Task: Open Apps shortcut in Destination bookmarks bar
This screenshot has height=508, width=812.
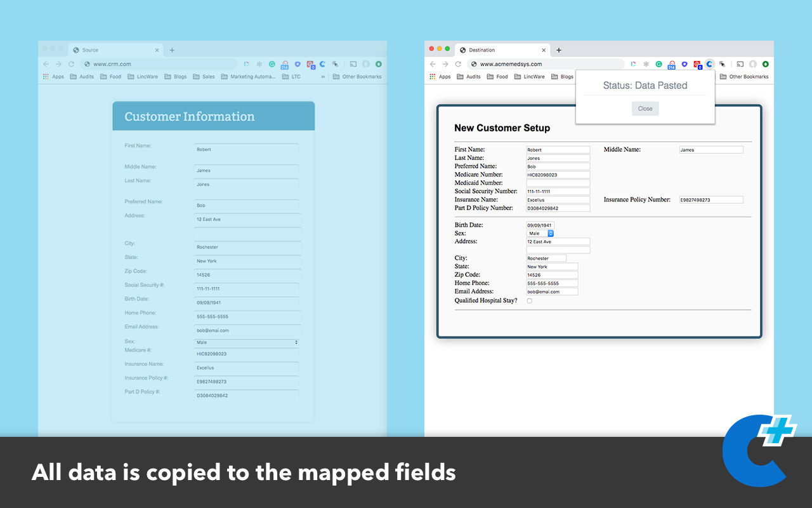Action: tap(440, 77)
